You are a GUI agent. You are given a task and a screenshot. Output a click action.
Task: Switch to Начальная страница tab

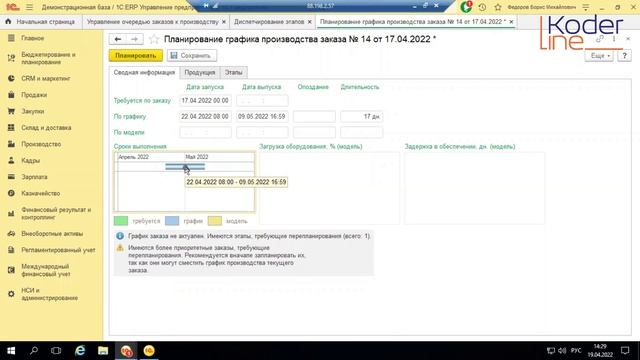(45, 22)
